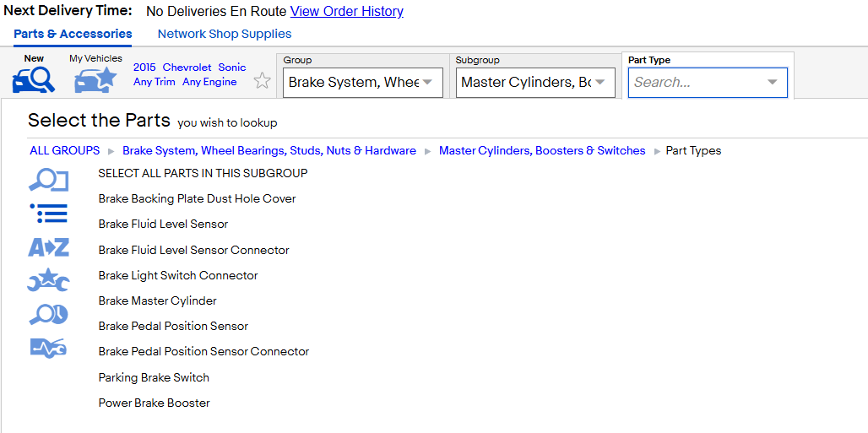This screenshot has width=868, height=433.
Task: Toggle the favorite star beside vehicle
Action: point(263,81)
